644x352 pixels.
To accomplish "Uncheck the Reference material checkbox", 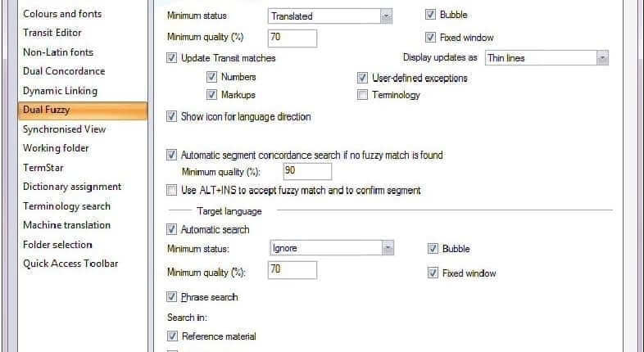I will (x=172, y=336).
